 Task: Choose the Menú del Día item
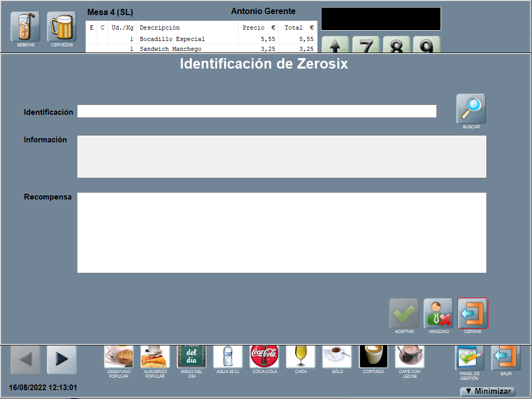[191, 357]
